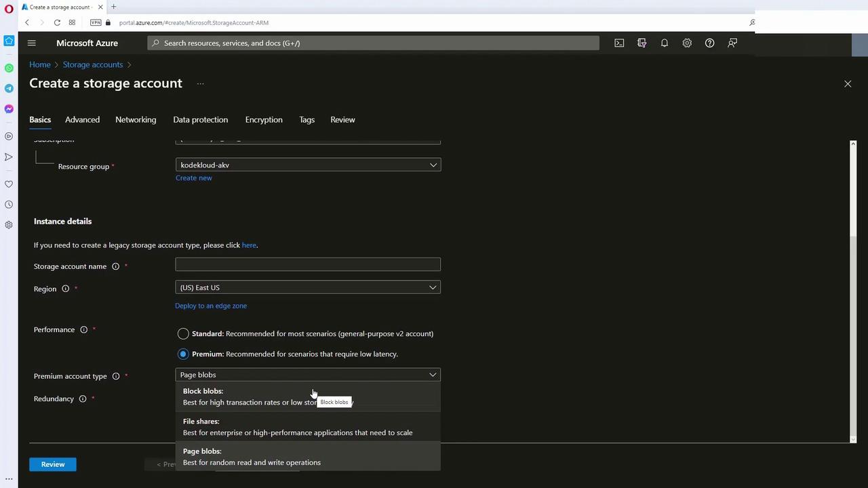Select the Create a storage account browser tab
The image size is (868, 488).
pos(61,7)
